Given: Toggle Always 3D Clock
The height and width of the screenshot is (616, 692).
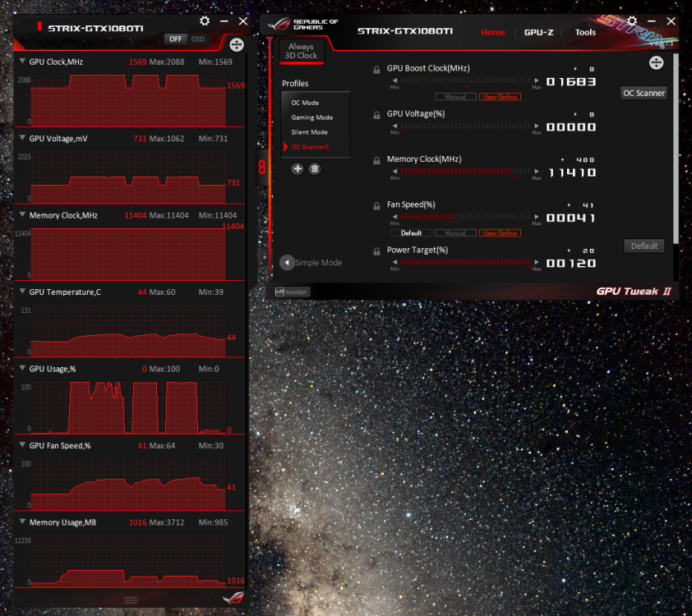Looking at the screenshot, I should pos(302,51).
